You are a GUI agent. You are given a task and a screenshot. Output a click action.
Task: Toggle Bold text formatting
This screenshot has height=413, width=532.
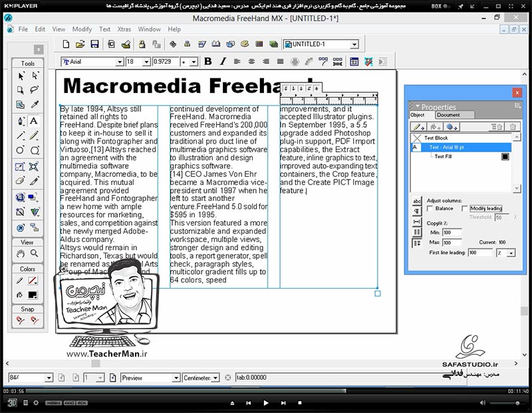point(208,61)
